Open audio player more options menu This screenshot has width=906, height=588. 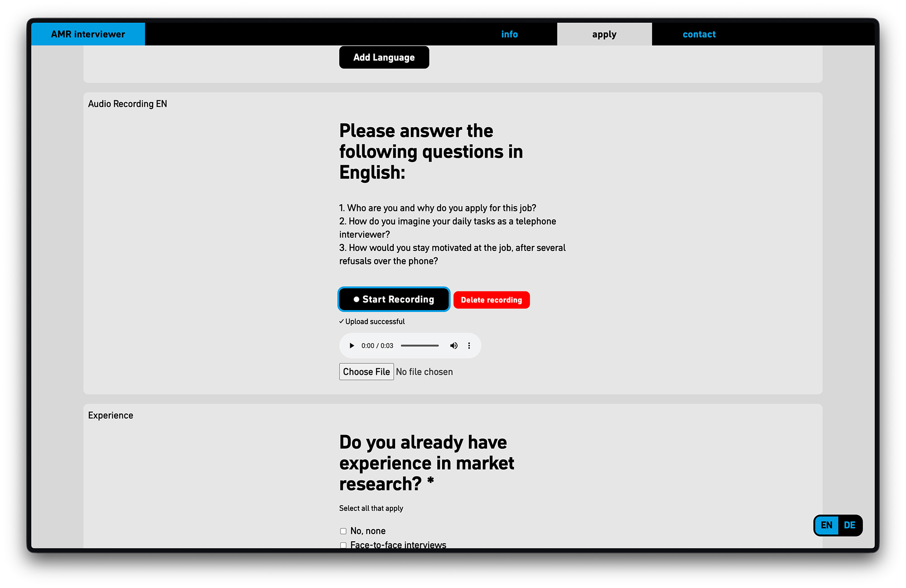[x=469, y=346]
